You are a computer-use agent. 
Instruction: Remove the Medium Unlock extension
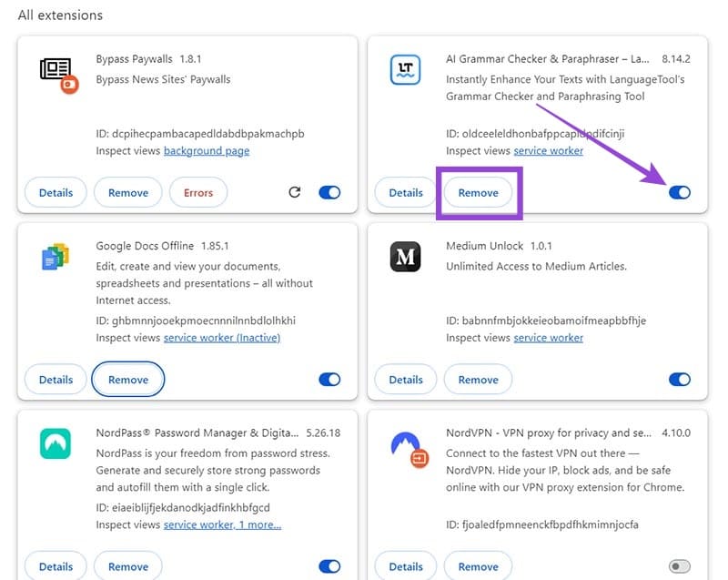coord(479,380)
